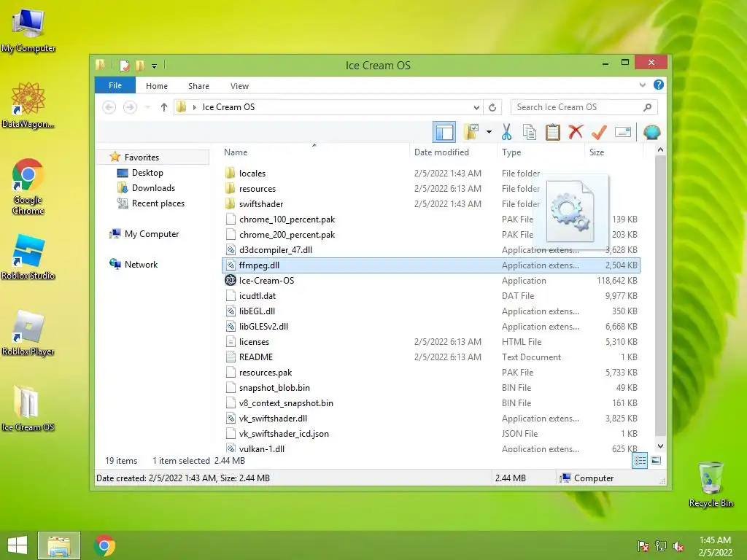Click the search magnifier icon
This screenshot has height=560, width=747.
click(647, 107)
